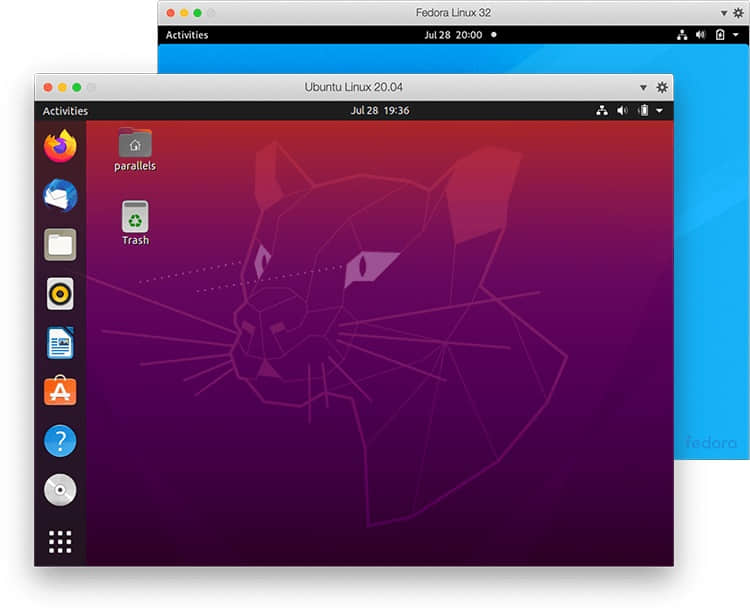Expand the Ubuntu Linux 20.04 window triangle menu

point(643,88)
